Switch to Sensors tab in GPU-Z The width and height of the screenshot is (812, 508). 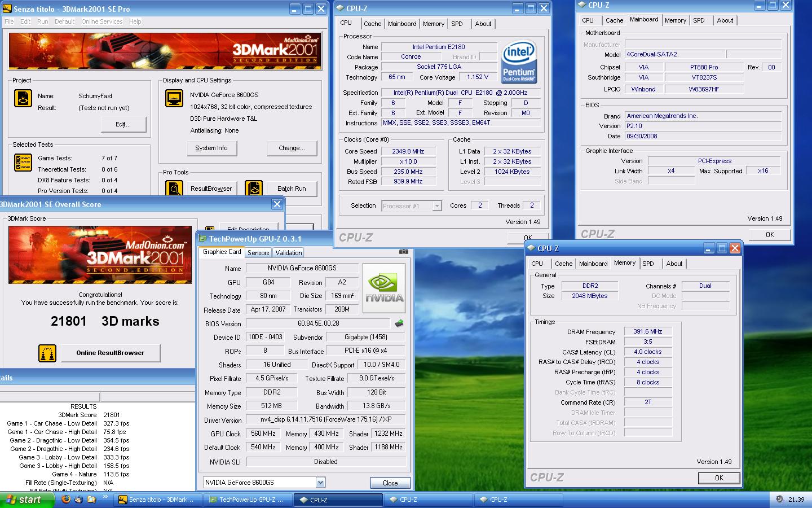[x=258, y=253]
